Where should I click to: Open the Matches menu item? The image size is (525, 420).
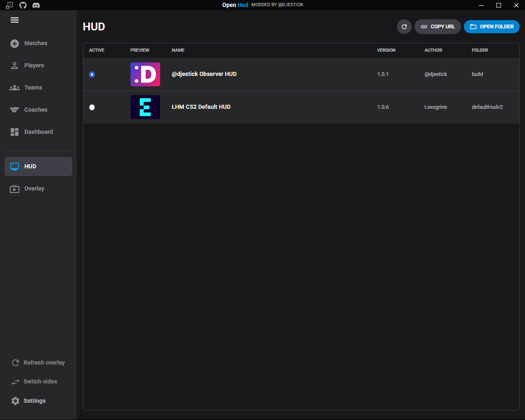coord(38,44)
